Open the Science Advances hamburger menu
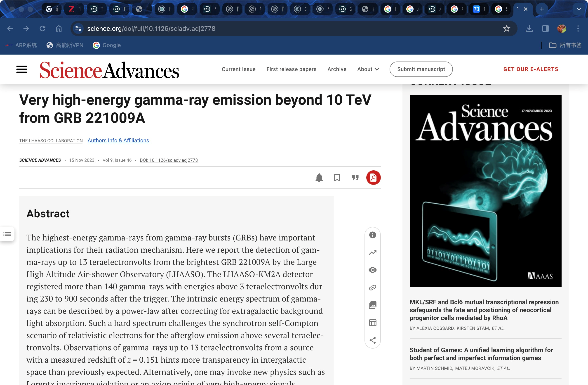588x385 pixels. (x=22, y=69)
